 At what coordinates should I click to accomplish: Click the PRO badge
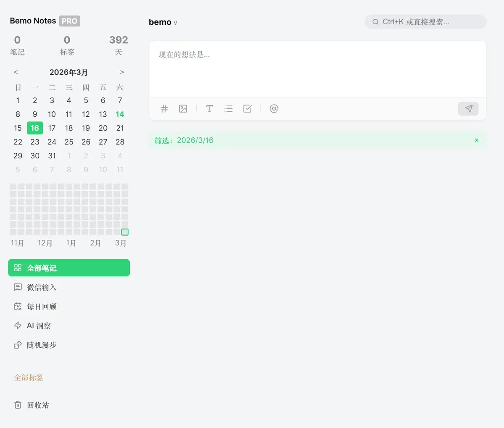click(x=69, y=21)
